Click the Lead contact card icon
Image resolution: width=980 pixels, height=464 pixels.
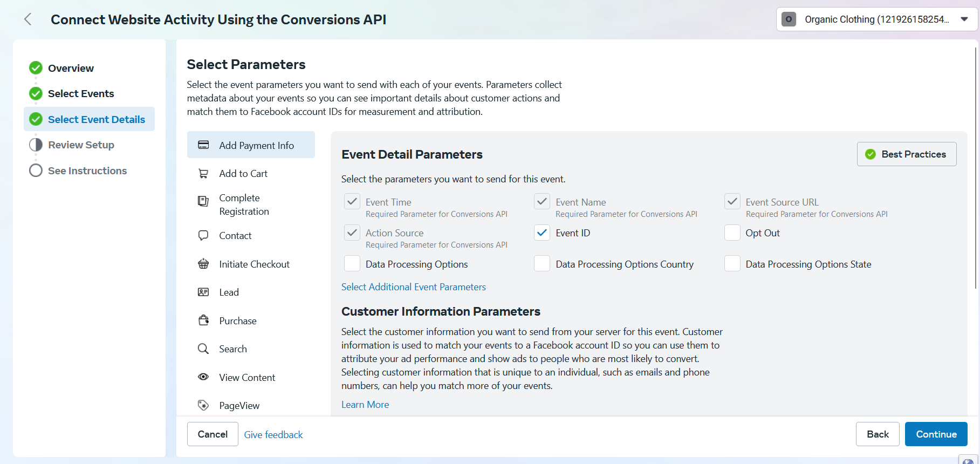pos(203,292)
